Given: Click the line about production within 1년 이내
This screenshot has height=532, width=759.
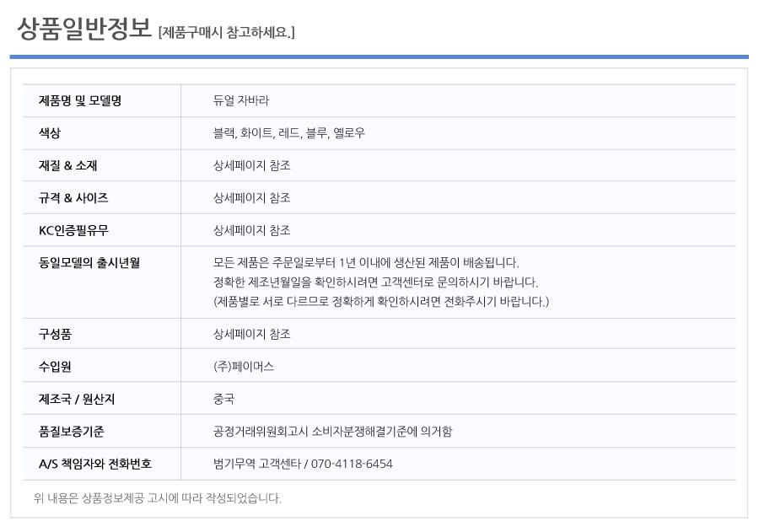Looking at the screenshot, I should [366, 263].
